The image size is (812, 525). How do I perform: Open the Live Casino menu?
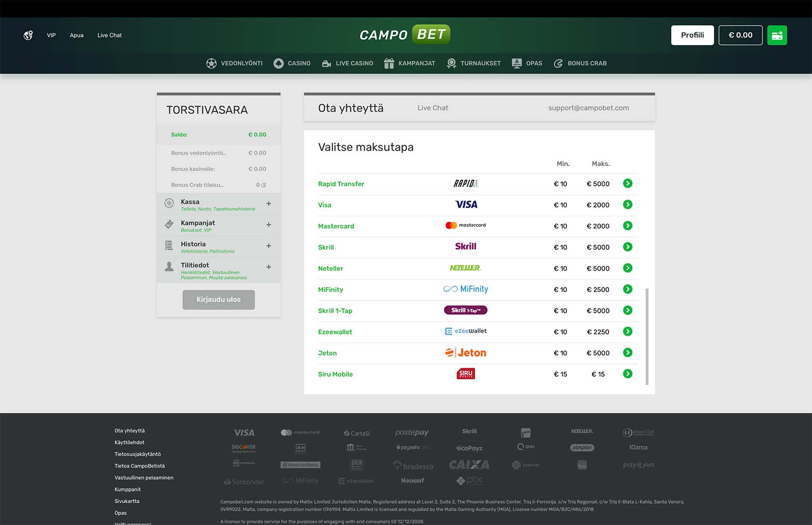click(x=348, y=63)
